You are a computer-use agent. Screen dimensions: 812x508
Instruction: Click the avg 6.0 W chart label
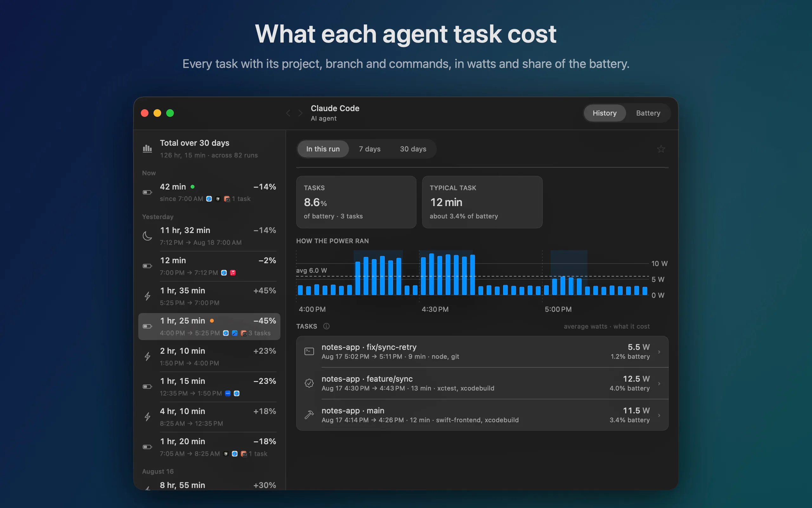[311, 271]
